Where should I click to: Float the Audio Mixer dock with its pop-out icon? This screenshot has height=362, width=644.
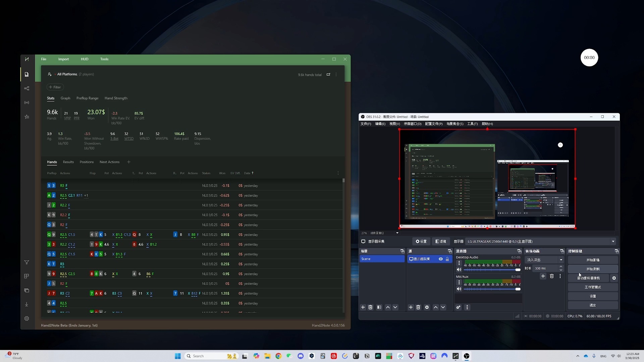pos(519,251)
